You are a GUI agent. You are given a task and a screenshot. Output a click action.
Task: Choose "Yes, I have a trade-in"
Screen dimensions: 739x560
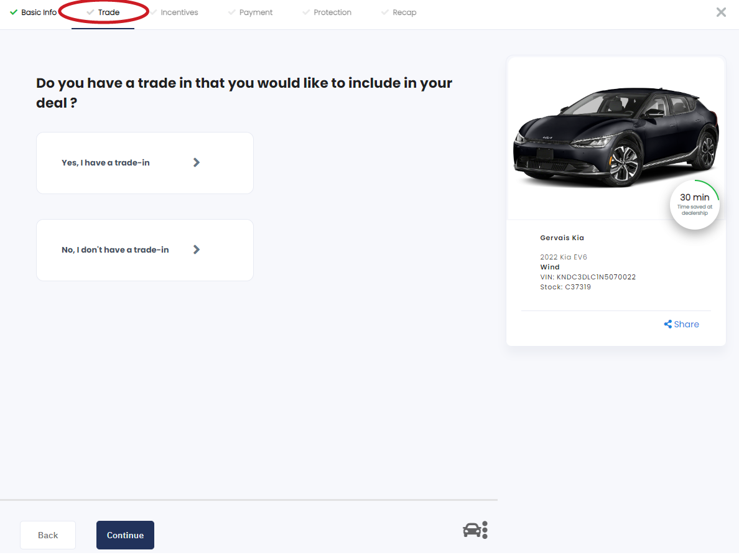click(145, 163)
